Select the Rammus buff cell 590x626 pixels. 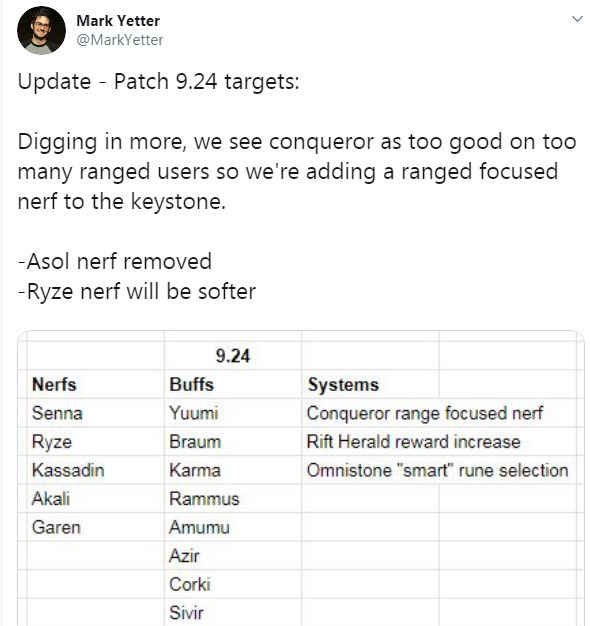[233, 499]
